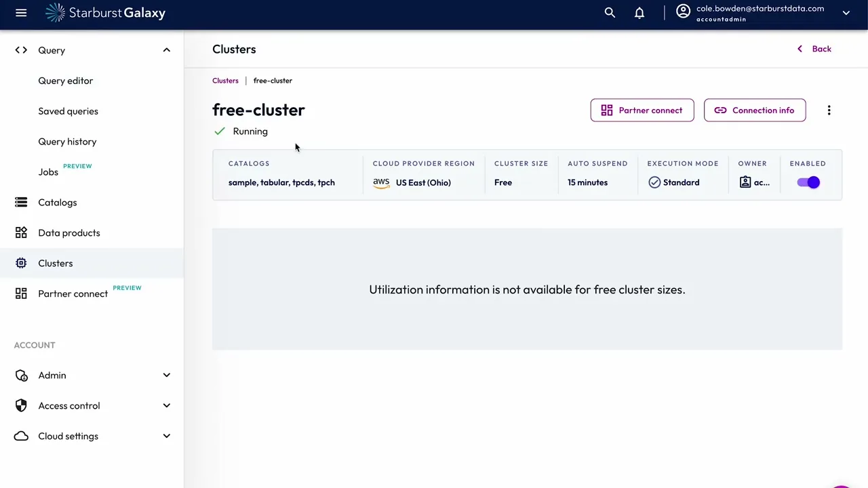Image resolution: width=868 pixels, height=488 pixels.
Task: Click the Partner connect button
Action: pos(642,110)
